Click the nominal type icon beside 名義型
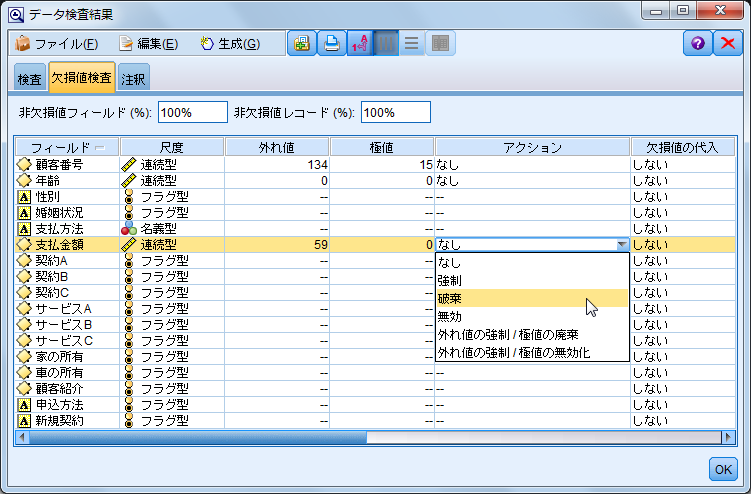Screen dimensions: 751x494 coord(129,229)
